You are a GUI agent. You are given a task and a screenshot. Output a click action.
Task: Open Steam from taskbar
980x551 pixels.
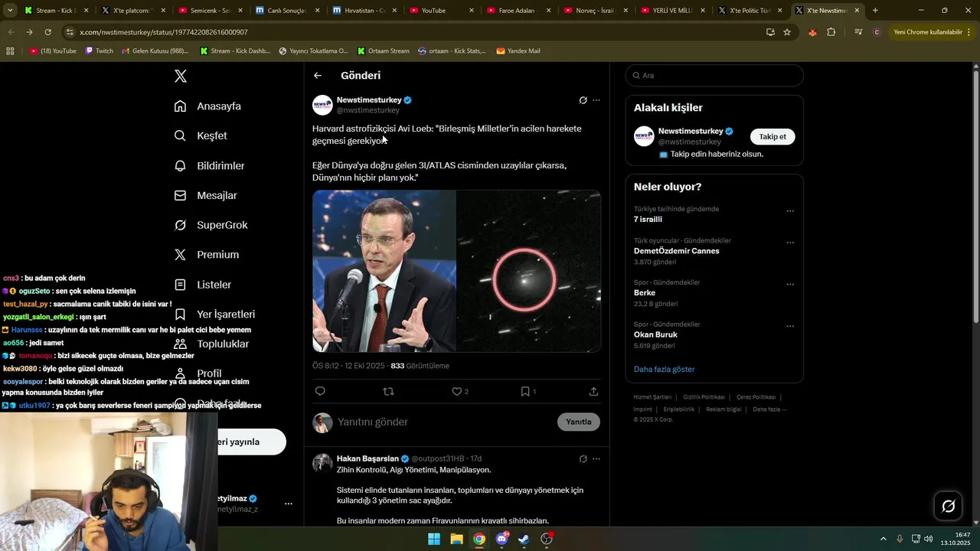click(524, 539)
